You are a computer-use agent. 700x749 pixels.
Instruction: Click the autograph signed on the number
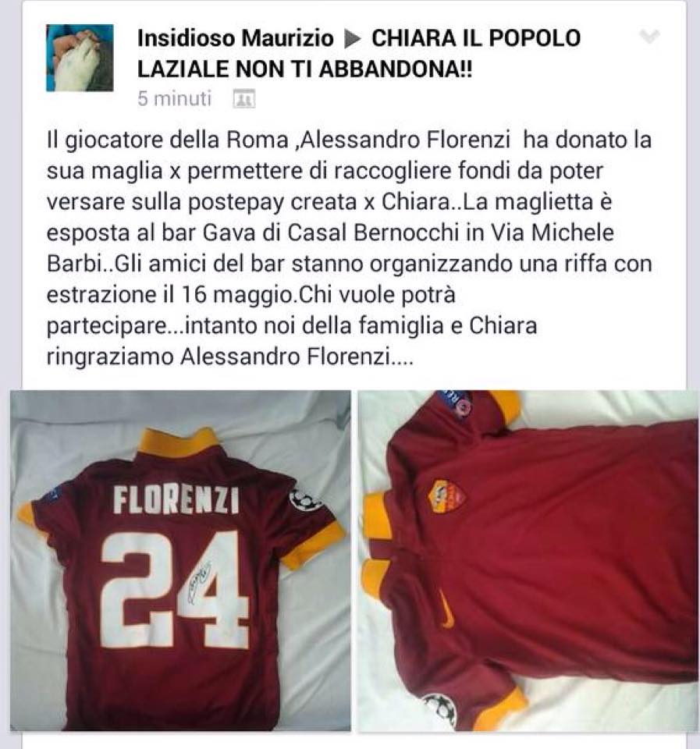point(200,582)
